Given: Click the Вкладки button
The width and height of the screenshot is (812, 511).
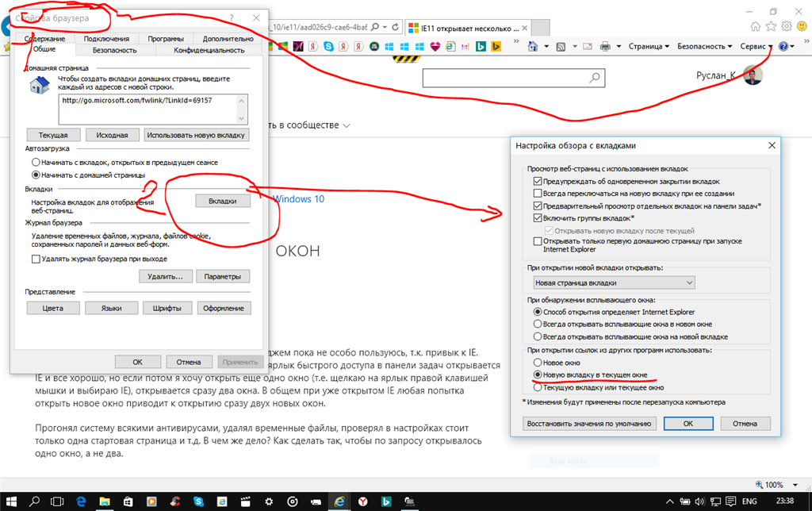Looking at the screenshot, I should point(223,201).
